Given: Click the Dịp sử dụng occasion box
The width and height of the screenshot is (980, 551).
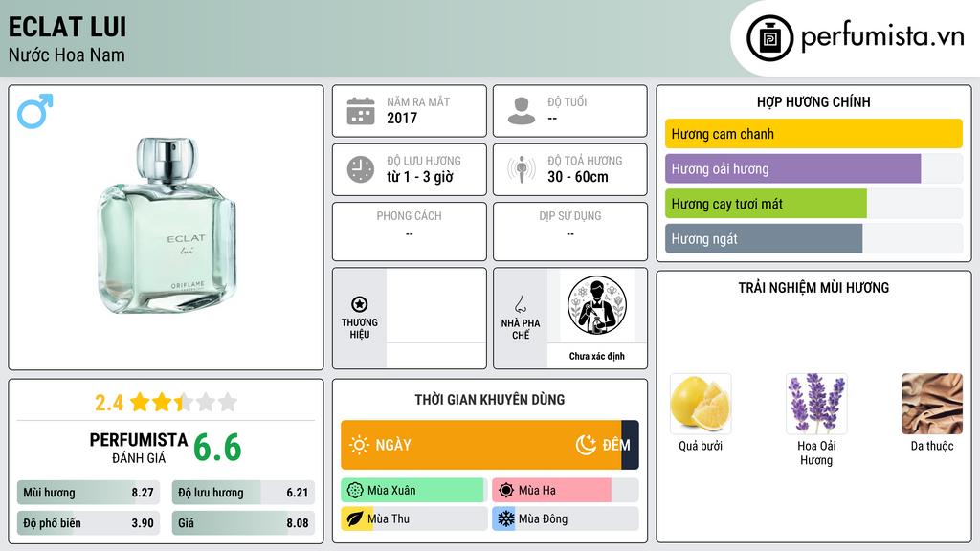Looking at the screenshot, I should click(570, 231).
